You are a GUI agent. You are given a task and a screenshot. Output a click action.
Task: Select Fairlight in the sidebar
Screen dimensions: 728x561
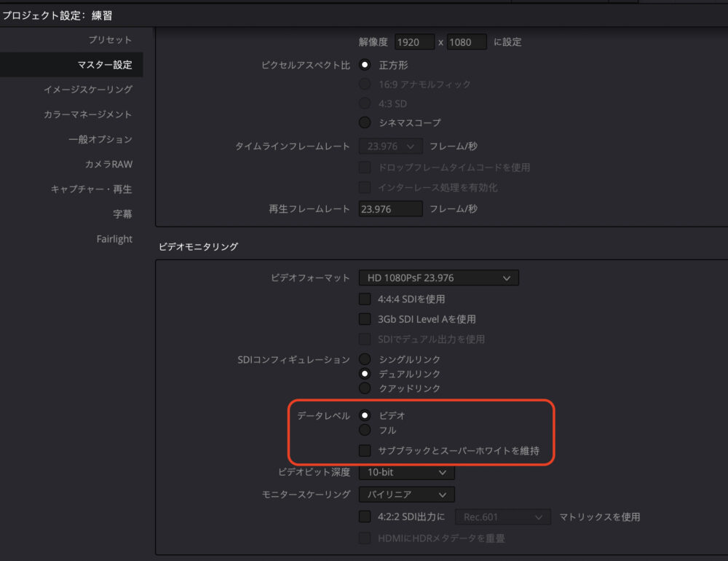tap(114, 239)
